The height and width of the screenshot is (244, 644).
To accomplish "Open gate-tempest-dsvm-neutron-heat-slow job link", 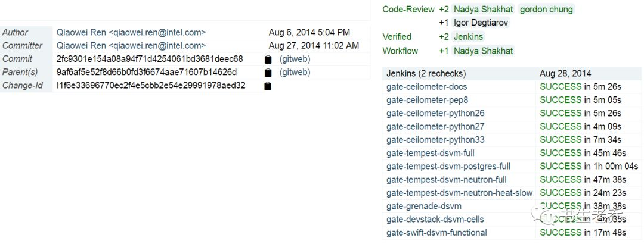I will coord(459,192).
